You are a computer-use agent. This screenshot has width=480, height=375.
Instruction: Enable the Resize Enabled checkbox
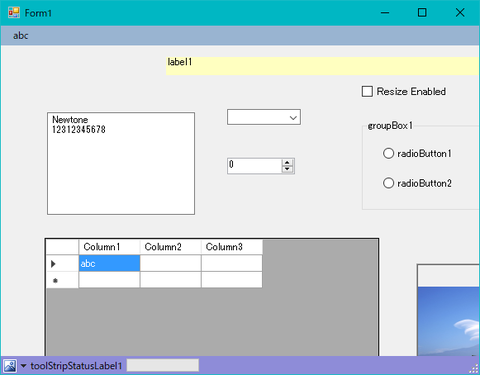coord(367,91)
